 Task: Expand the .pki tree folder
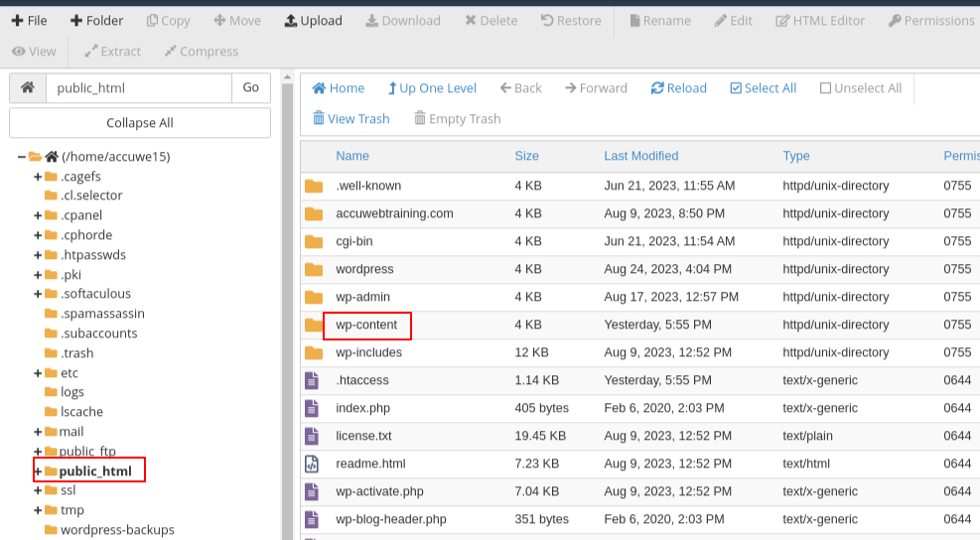[x=38, y=275]
